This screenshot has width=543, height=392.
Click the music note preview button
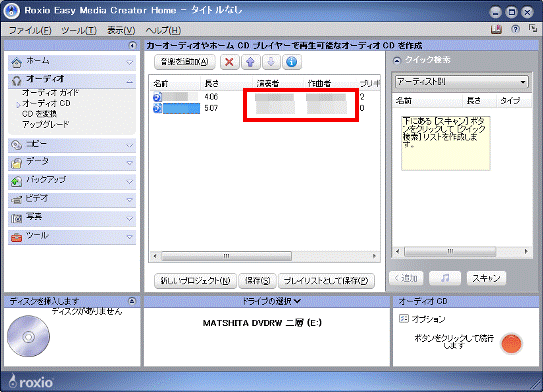(x=445, y=278)
